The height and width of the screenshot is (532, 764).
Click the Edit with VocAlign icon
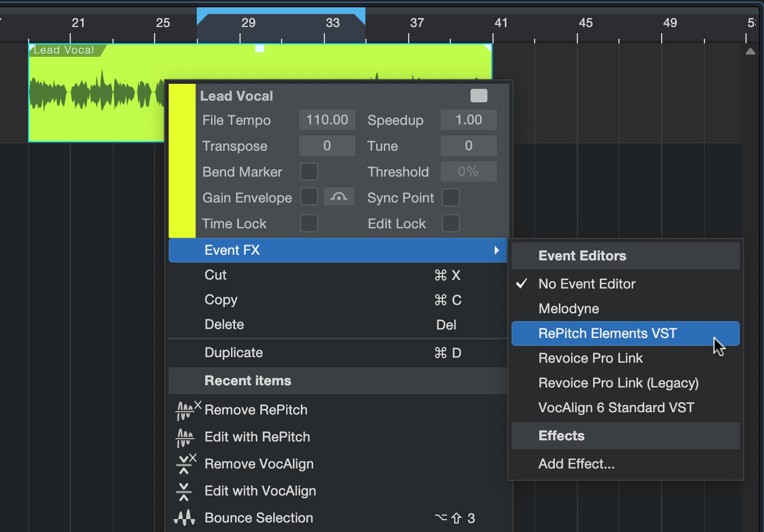tap(184, 491)
